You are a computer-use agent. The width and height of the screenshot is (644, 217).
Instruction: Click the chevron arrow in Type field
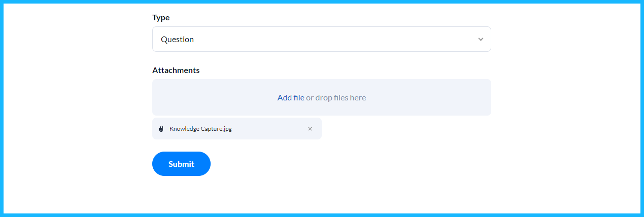(x=481, y=40)
